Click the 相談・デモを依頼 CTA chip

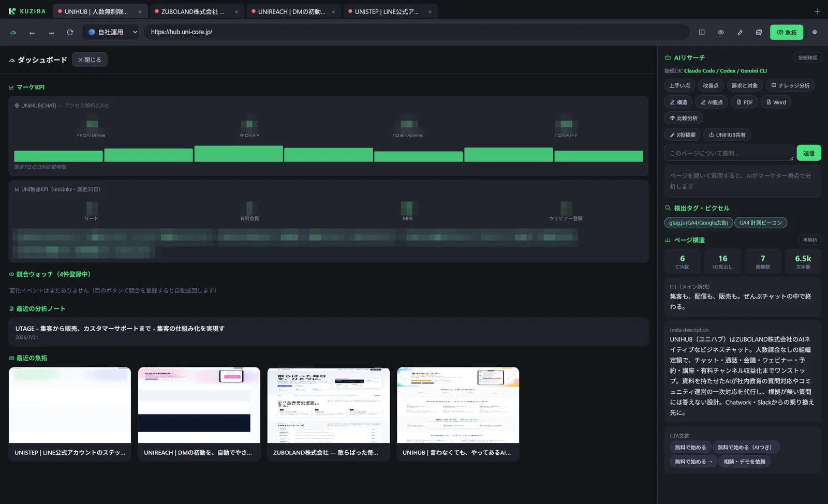coord(744,461)
